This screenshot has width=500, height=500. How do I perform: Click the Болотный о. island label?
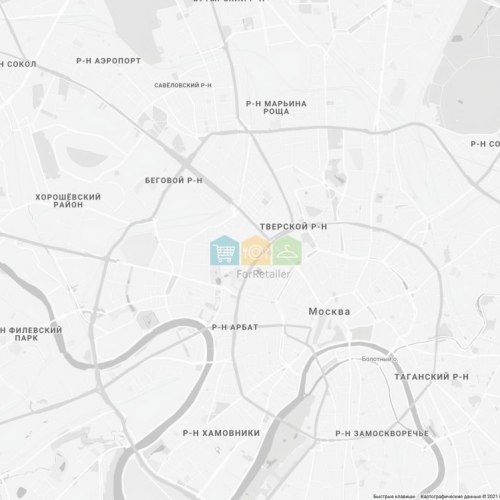click(x=379, y=359)
